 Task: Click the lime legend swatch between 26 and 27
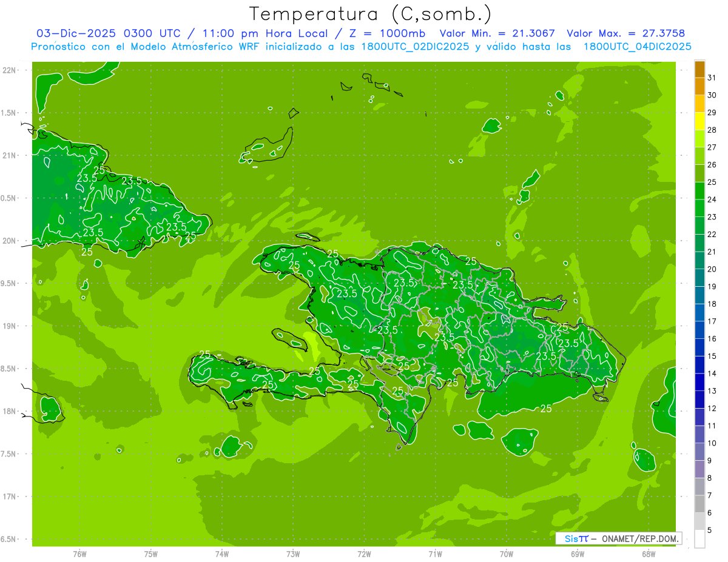[x=699, y=156]
